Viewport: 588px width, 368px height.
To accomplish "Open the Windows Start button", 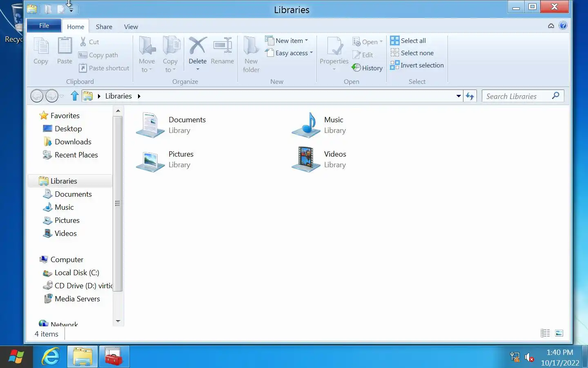I will coord(16,357).
